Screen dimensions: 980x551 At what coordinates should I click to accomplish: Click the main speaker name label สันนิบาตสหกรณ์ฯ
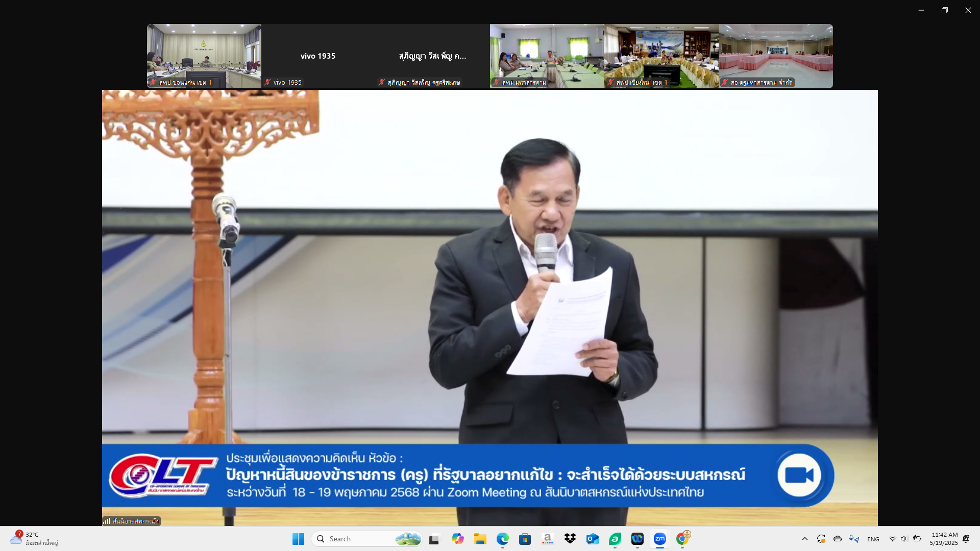pos(135,521)
